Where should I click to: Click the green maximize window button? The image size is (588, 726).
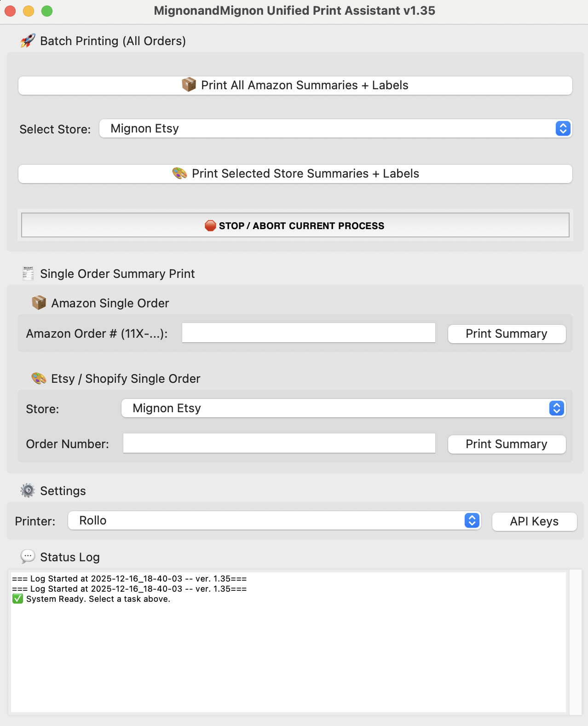tap(47, 11)
